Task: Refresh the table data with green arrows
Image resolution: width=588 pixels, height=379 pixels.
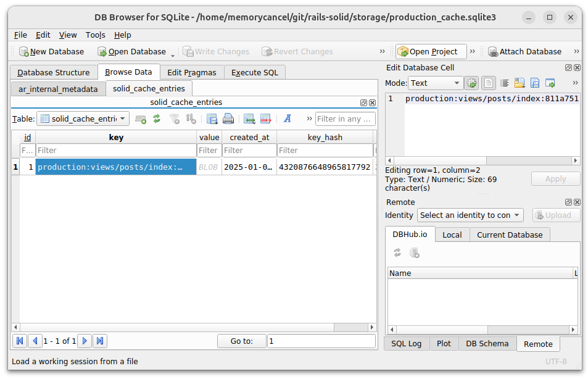Action: tap(157, 119)
